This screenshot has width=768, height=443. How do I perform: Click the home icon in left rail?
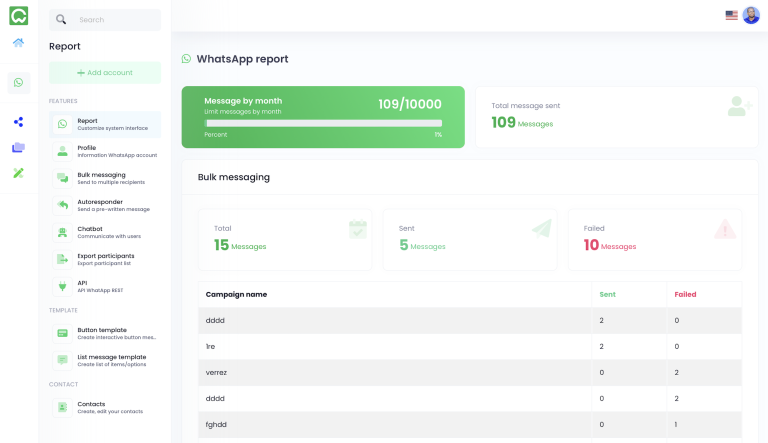click(x=18, y=43)
